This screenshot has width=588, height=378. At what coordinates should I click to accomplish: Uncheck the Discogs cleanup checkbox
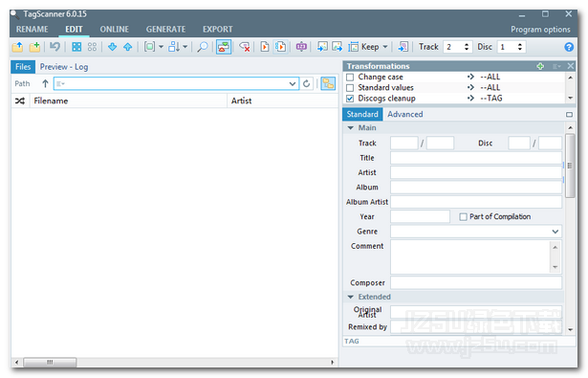click(350, 99)
